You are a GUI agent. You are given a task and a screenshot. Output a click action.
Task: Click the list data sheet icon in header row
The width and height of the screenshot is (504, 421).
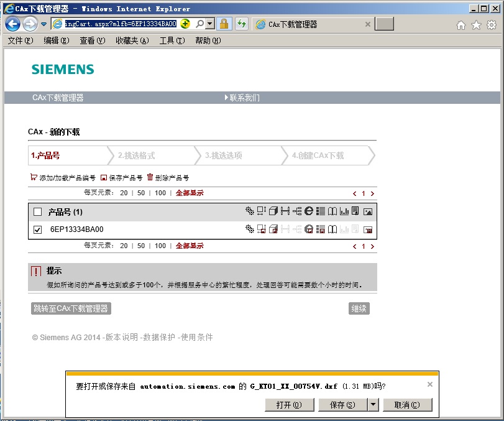tap(321, 211)
